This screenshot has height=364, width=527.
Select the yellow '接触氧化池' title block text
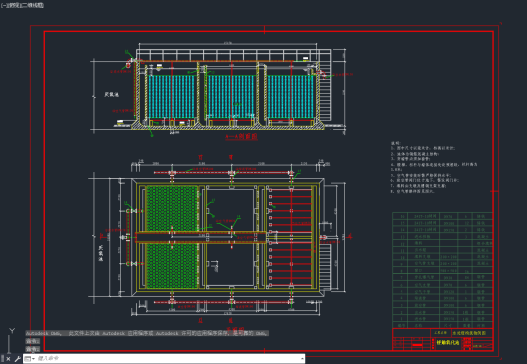(x=448, y=342)
